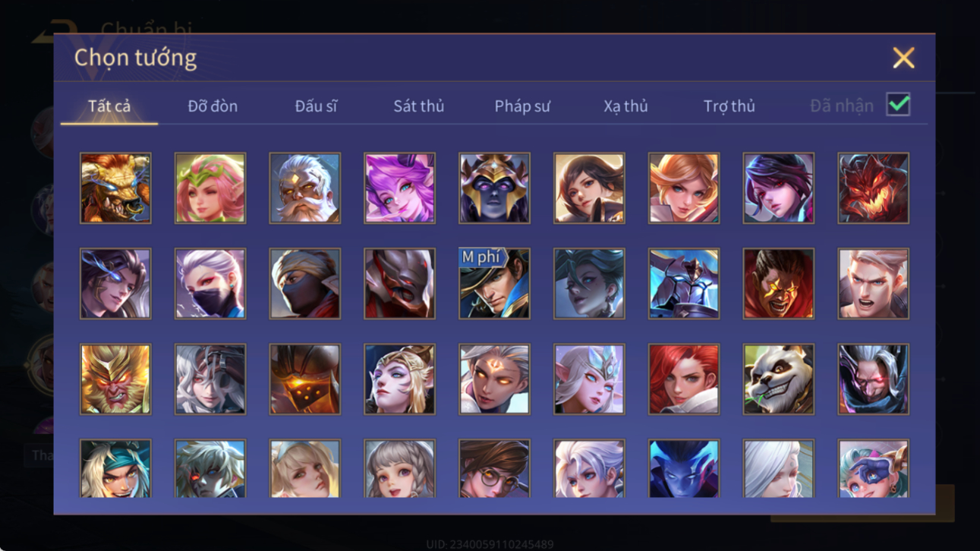Viewport: 980px width, 551px height.
Task: Choose the blue armored knight hero
Action: 684,284
